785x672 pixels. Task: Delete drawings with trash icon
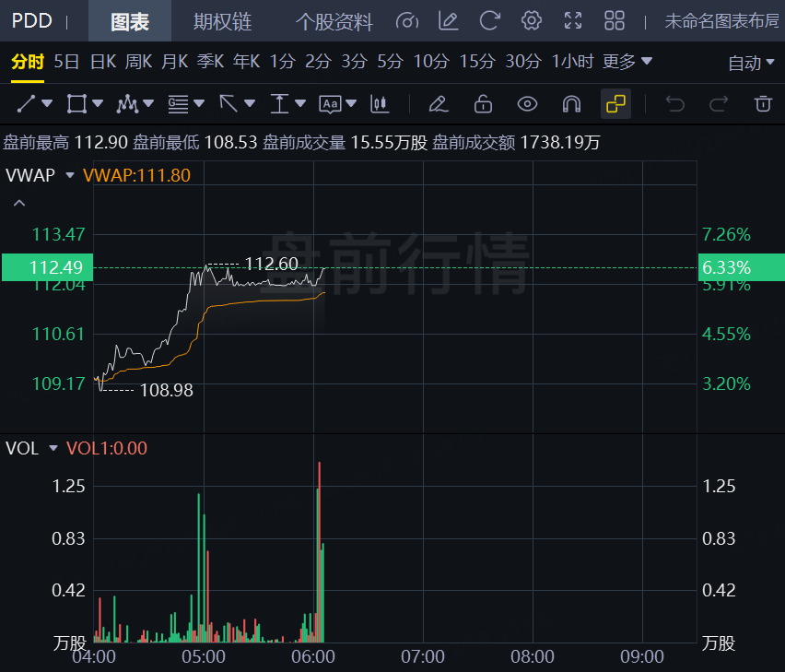pos(763,103)
